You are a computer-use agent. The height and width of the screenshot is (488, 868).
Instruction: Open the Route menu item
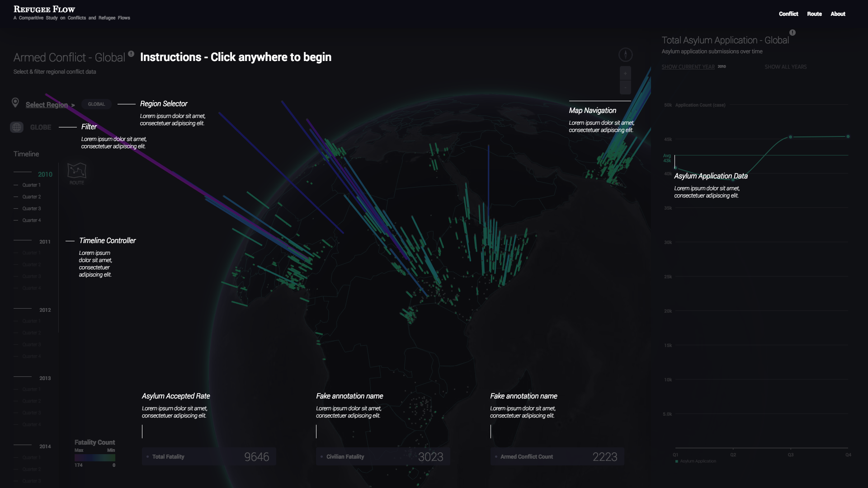coord(814,14)
